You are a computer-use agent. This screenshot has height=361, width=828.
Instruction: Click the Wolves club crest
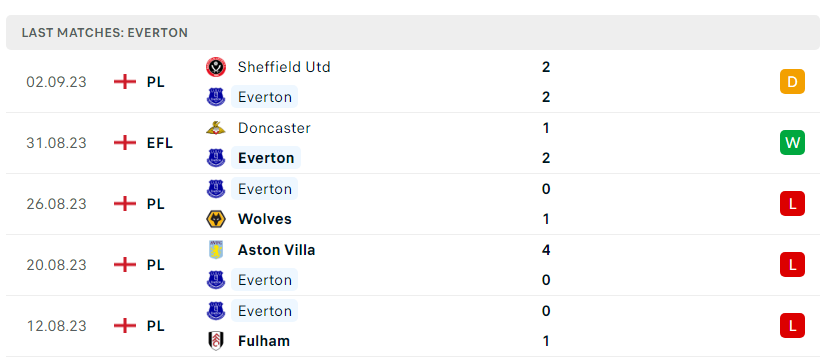coord(215,219)
